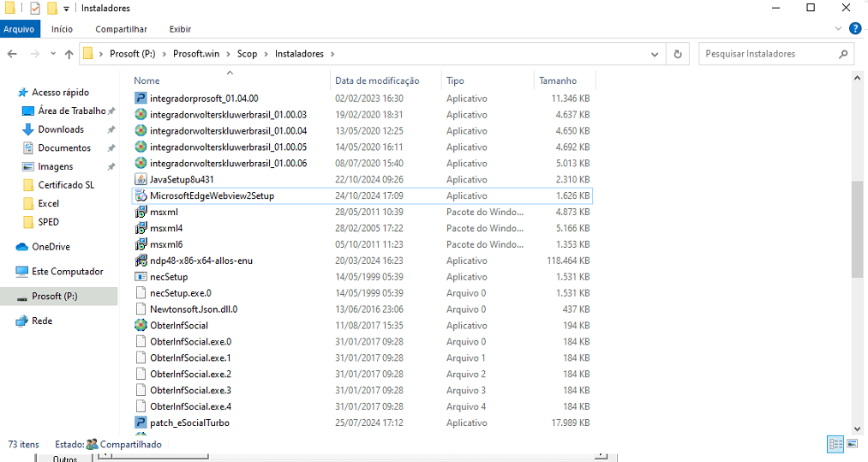Open the Excel folder in sidebar
The height and width of the screenshot is (462, 868).
(x=48, y=203)
